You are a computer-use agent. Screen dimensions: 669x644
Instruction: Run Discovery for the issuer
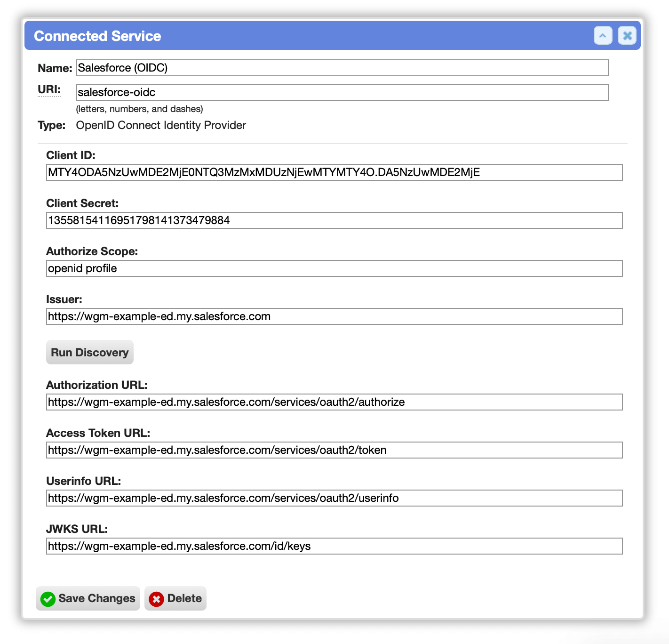(90, 352)
